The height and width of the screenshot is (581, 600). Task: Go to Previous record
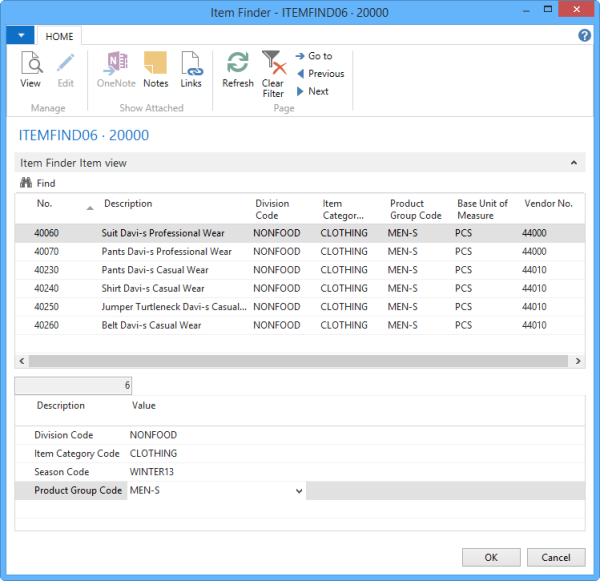321,73
